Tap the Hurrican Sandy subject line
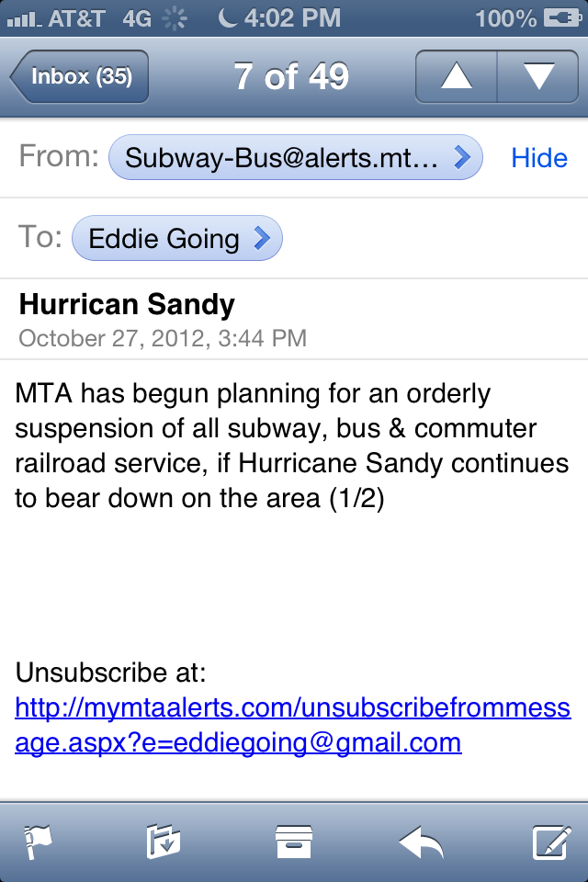This screenshot has height=882, width=588. (x=127, y=304)
